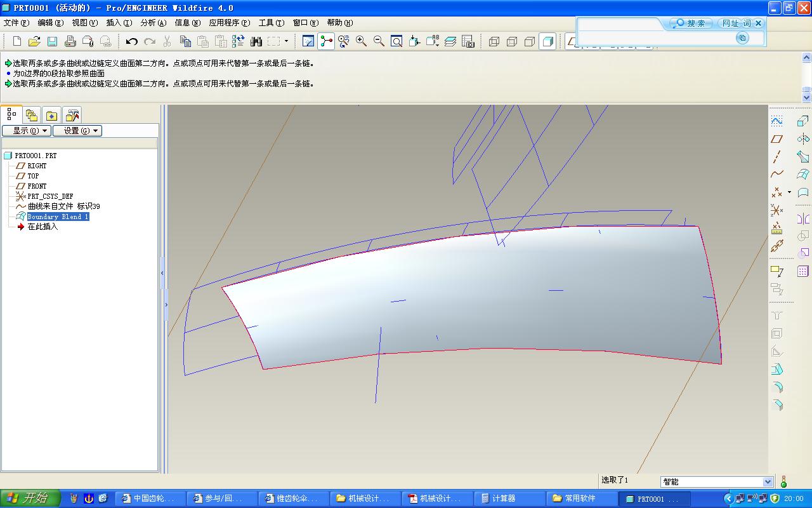The height and width of the screenshot is (508, 812).
Task: Switch to hidden line display
Action: 512,41
